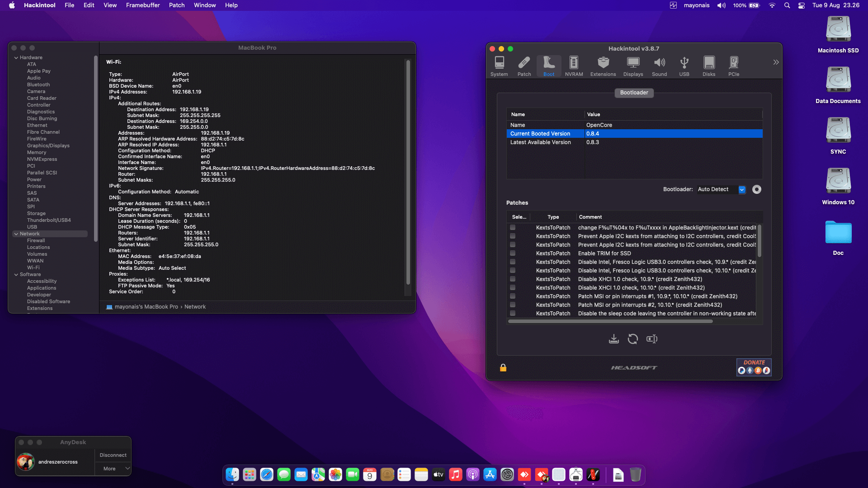This screenshot has height=488, width=868.
Task: Check the Enable TRIM for SSD patch
Action: point(513,253)
